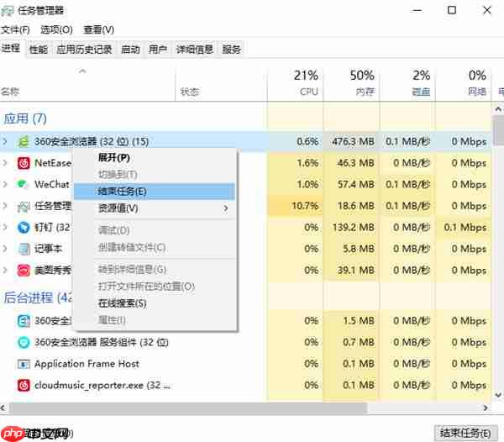The image size is (504, 442).
Task: Sort by the 内存 column header
Action: pyautogui.click(x=351, y=83)
